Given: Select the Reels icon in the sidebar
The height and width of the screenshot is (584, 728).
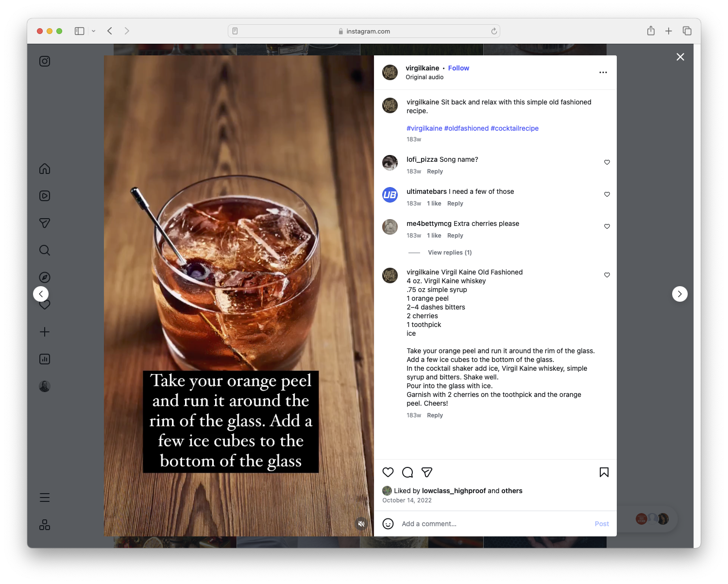Looking at the screenshot, I should click(x=44, y=196).
